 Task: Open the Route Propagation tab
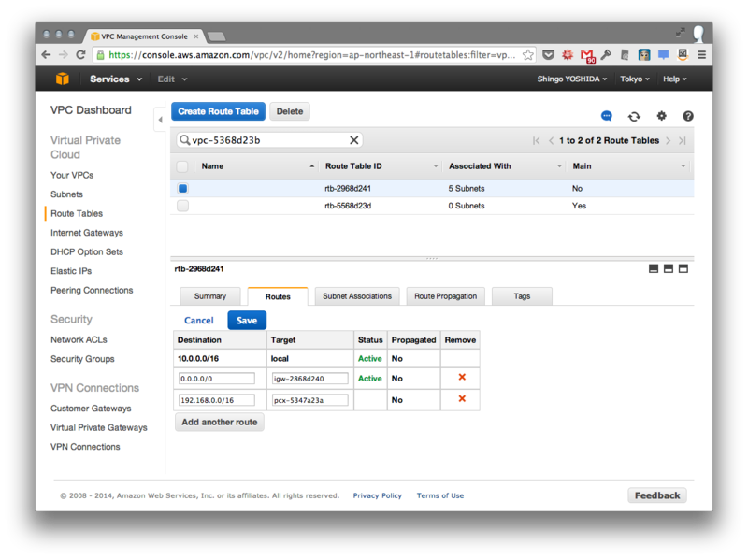[x=446, y=296]
